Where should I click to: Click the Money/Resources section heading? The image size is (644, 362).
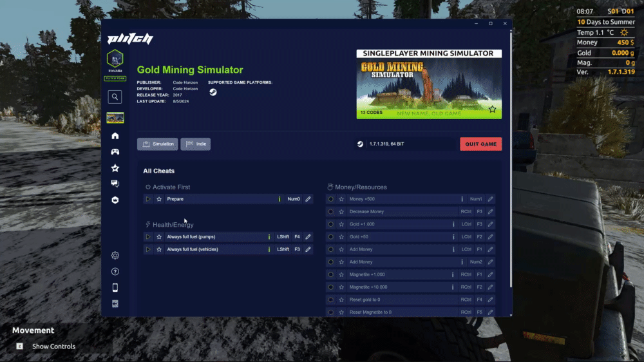[361, 187]
